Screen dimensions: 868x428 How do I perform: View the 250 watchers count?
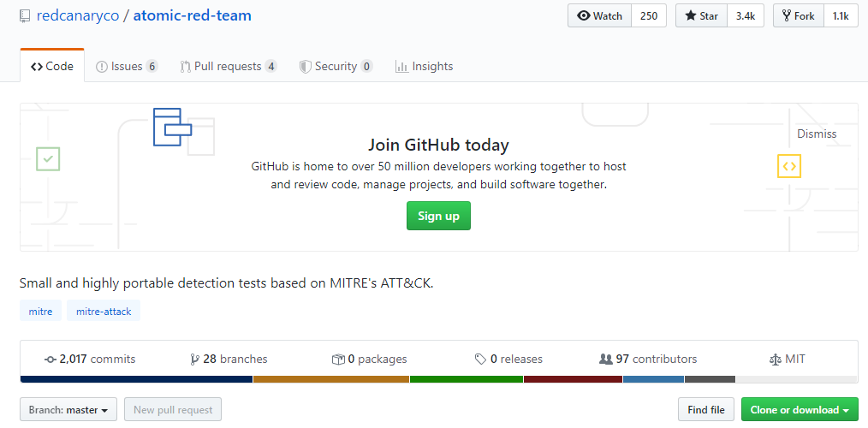[649, 15]
